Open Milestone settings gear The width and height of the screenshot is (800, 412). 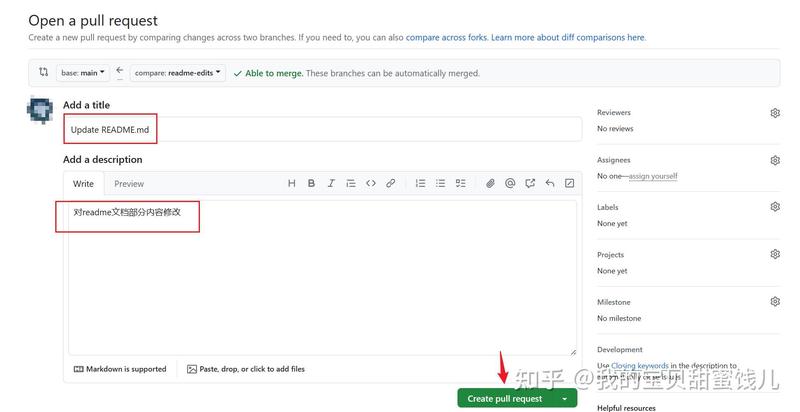[x=775, y=301]
